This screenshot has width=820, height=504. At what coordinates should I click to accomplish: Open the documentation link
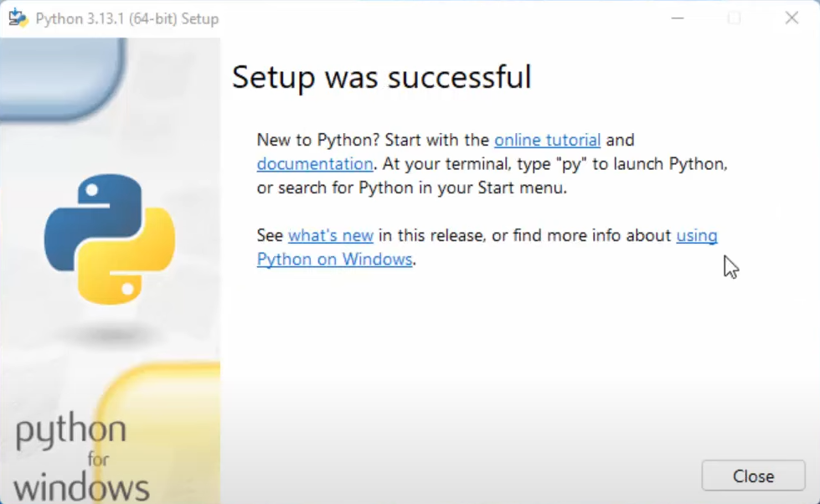(315, 164)
